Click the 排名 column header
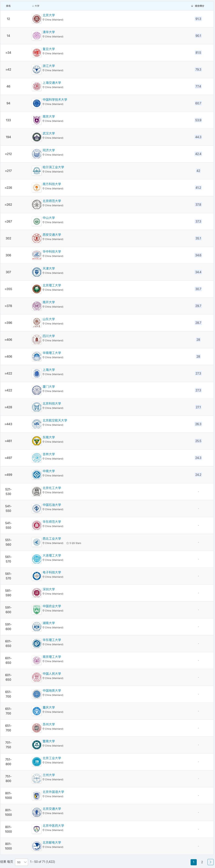 tap(8, 6)
